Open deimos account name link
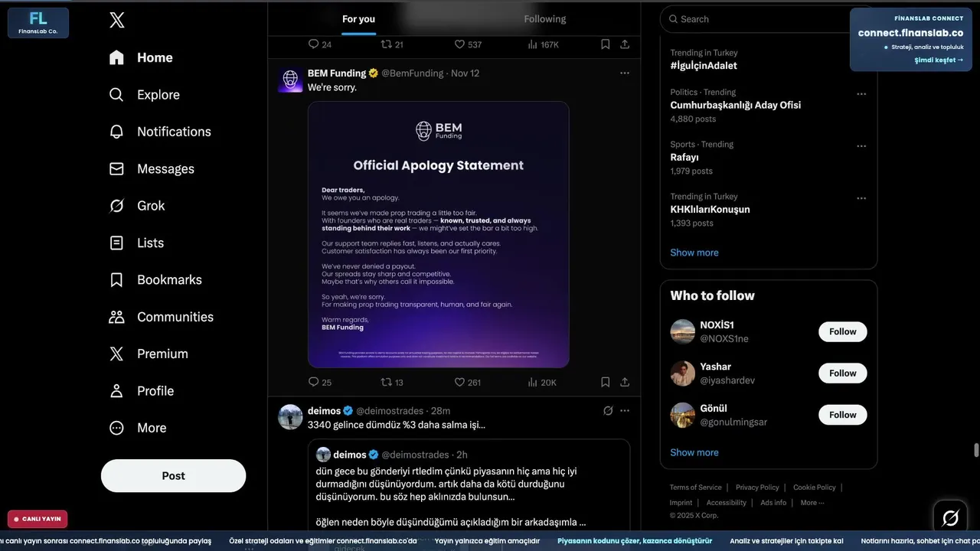Screen dimensions: 980x551 click(x=324, y=411)
